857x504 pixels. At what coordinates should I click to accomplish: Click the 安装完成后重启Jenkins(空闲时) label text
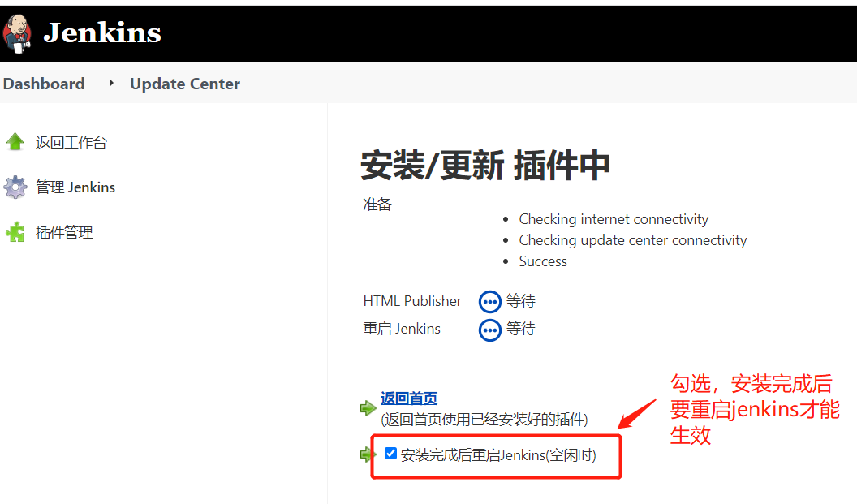coord(498,454)
